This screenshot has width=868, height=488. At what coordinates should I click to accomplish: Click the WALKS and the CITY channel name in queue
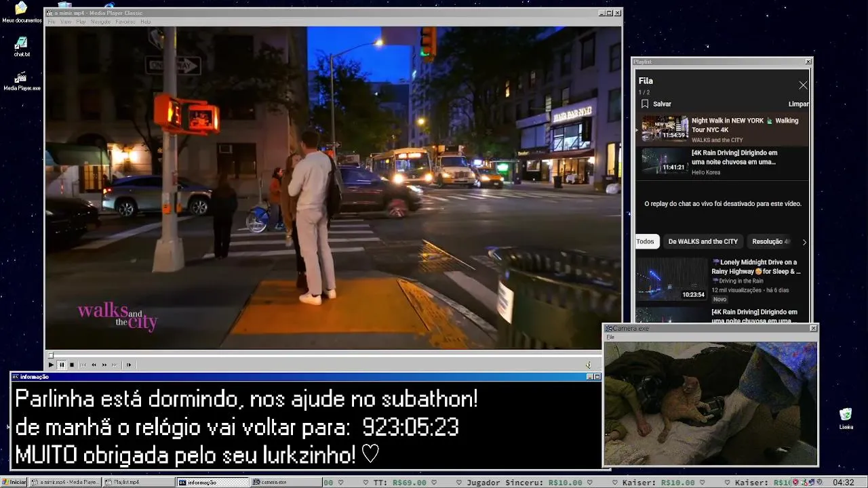pyautogui.click(x=717, y=140)
